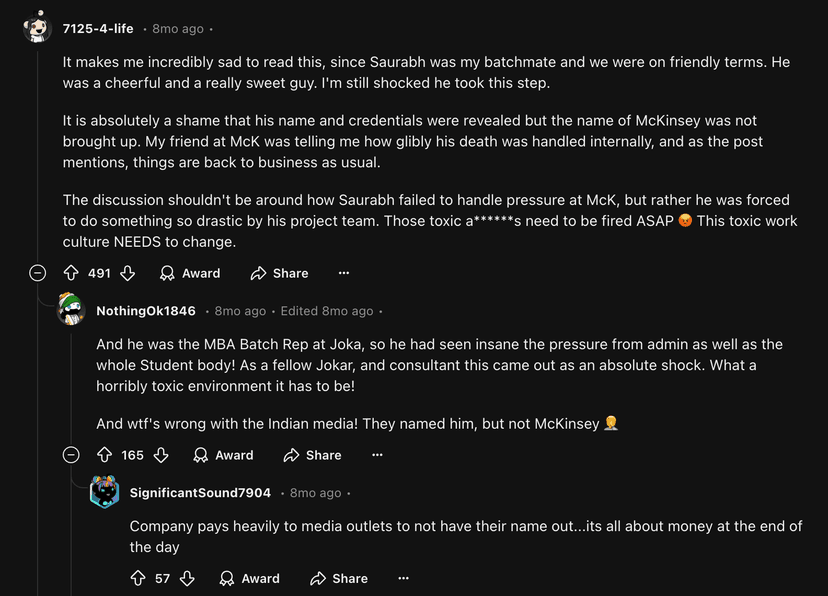Upvote the 7125-4-life comment
This screenshot has width=828, height=596.
pyautogui.click(x=71, y=273)
